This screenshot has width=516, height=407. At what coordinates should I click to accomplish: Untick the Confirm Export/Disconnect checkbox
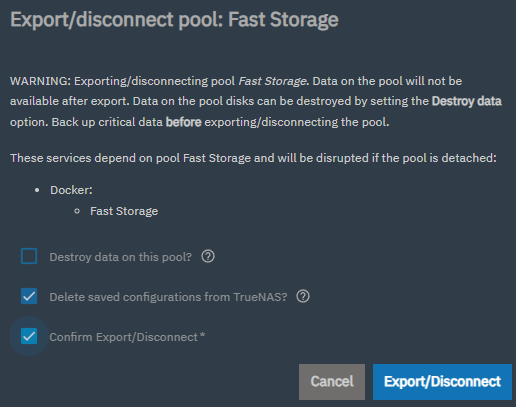pyautogui.click(x=29, y=336)
